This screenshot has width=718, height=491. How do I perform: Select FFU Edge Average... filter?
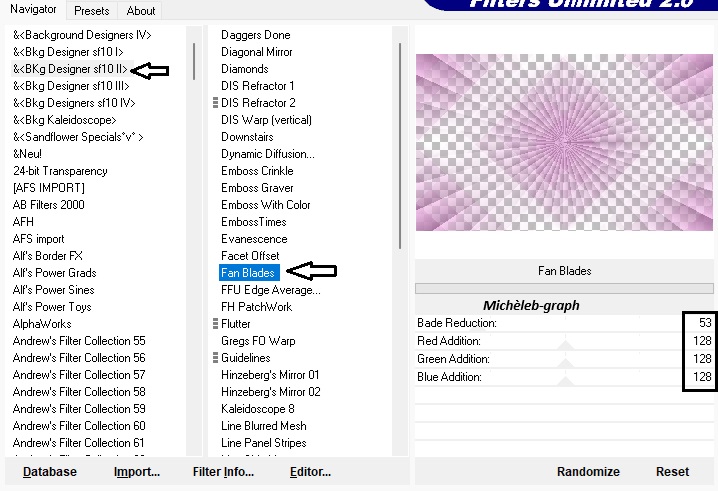pyautogui.click(x=271, y=289)
